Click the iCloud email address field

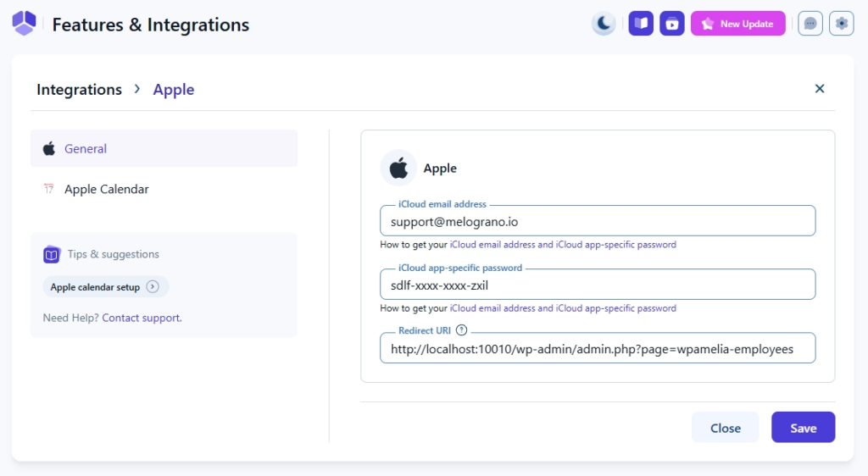(x=598, y=221)
